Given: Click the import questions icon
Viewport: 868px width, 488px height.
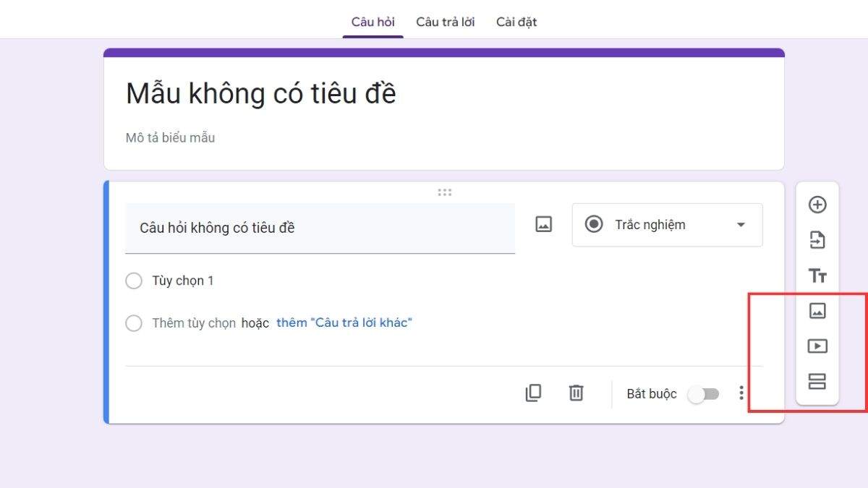Looking at the screenshot, I should tap(817, 240).
